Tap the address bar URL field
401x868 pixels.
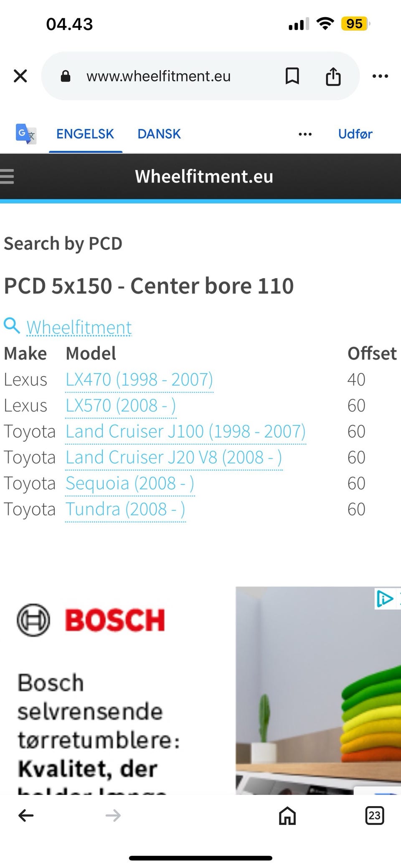pos(158,76)
